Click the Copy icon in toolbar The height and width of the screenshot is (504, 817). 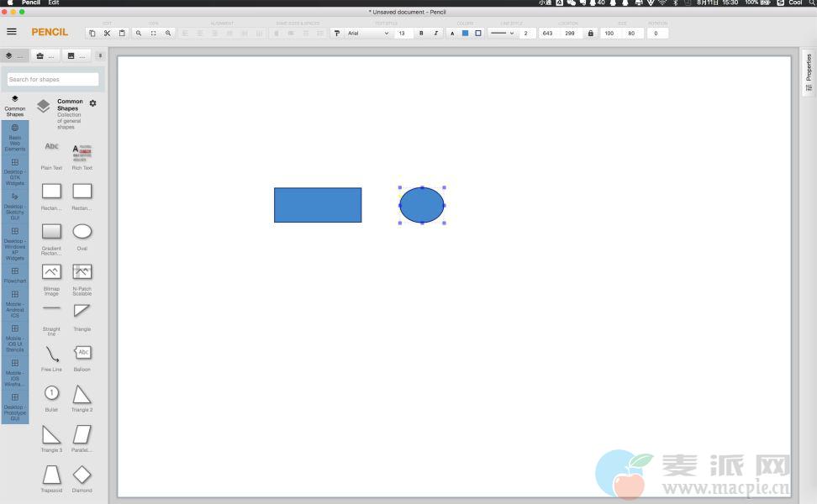click(x=92, y=34)
